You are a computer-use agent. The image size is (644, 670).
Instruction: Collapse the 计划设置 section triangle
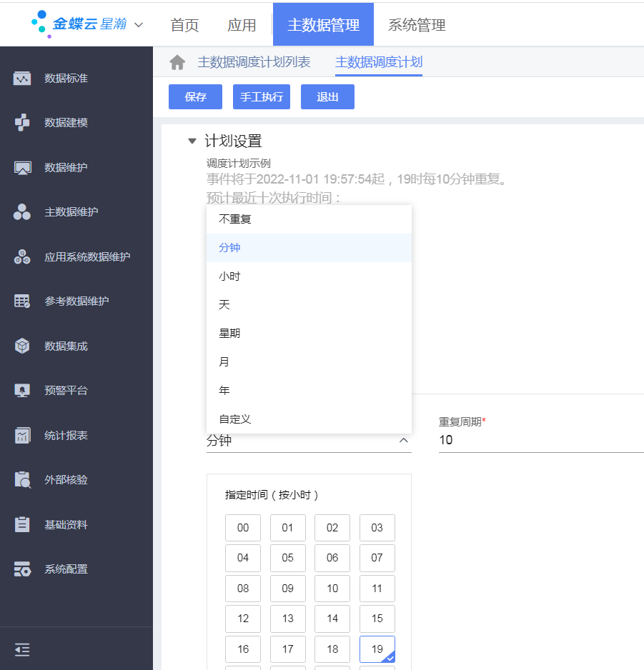click(x=192, y=141)
